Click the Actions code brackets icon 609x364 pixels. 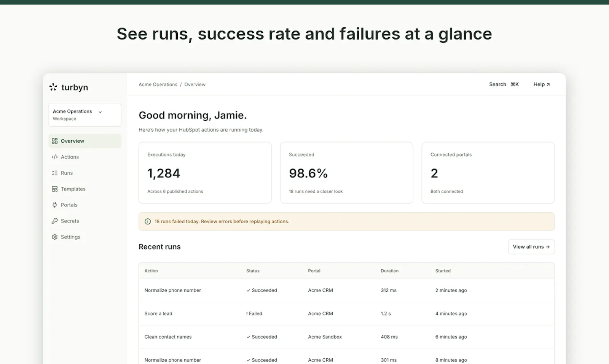[x=55, y=157]
